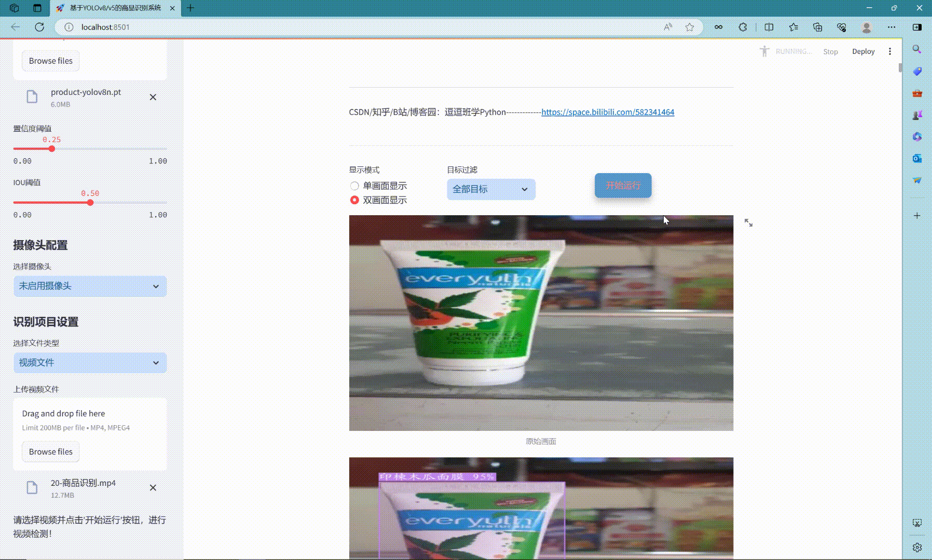932x560 pixels.
Task: Click the infinity-shaped toolbar icon
Action: 719,27
